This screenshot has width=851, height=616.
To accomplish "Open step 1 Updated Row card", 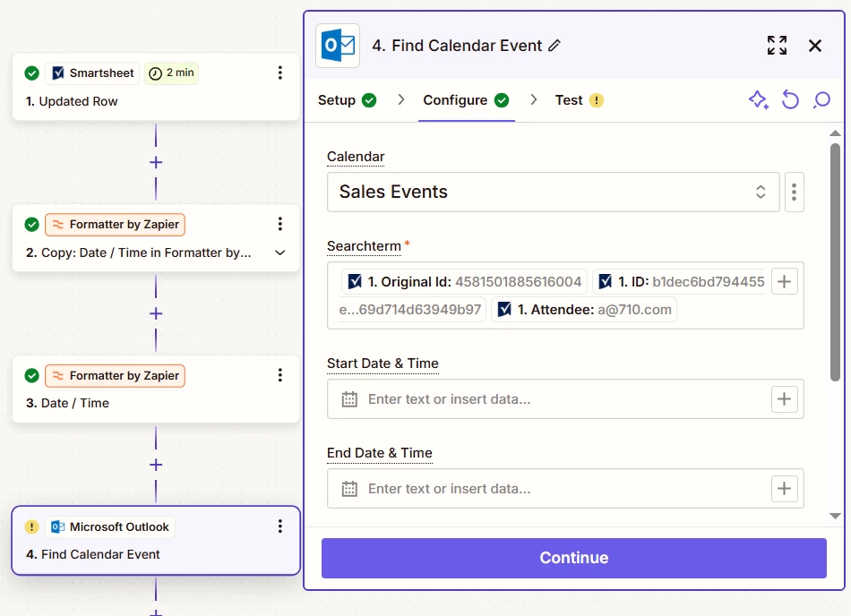I will [156, 87].
